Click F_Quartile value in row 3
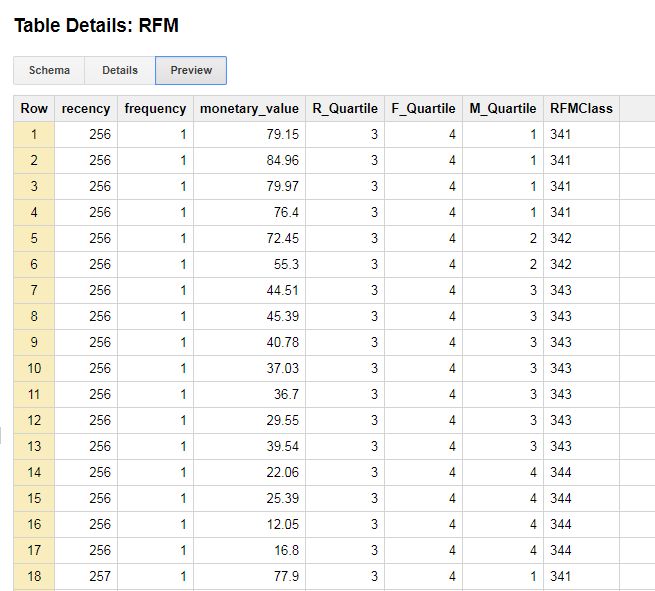655x591 pixels. pyautogui.click(x=452, y=186)
